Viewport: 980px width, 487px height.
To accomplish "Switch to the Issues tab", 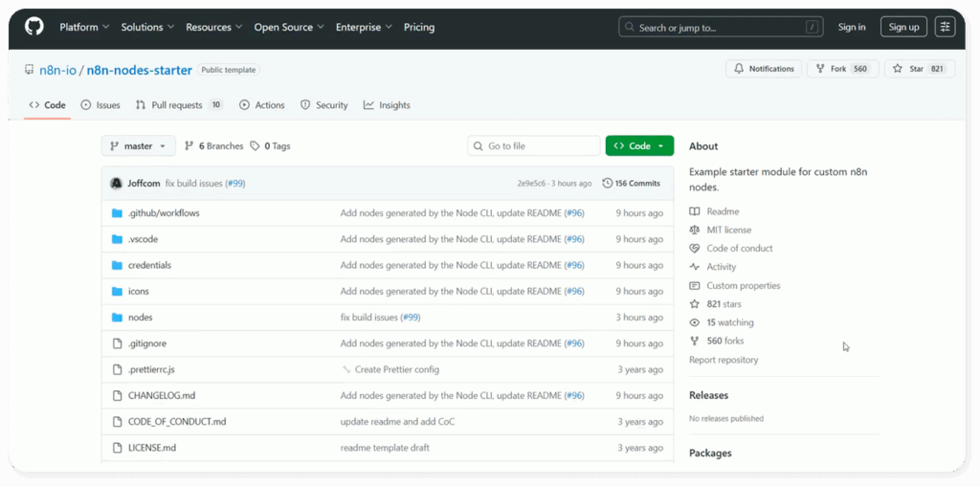I will (100, 105).
